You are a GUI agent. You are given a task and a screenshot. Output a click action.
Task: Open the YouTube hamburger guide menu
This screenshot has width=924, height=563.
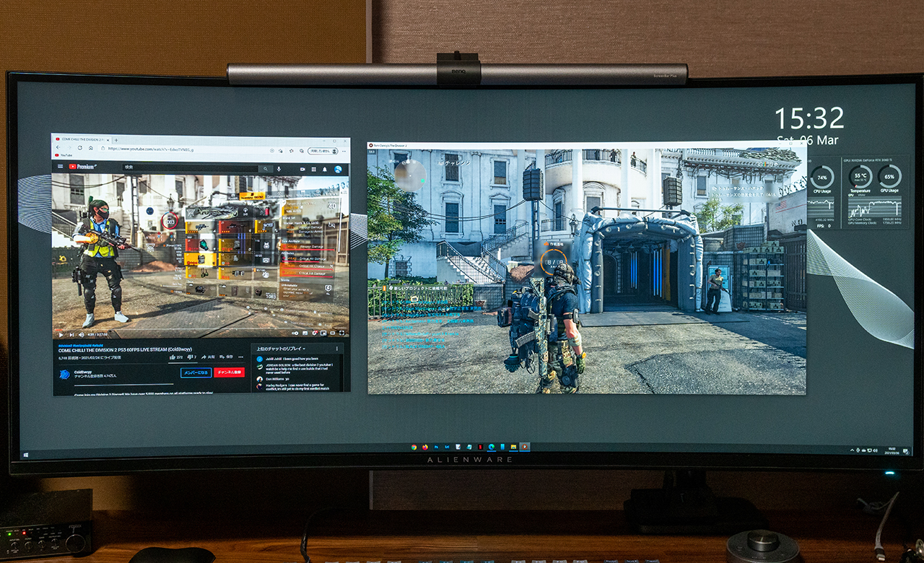[x=60, y=166]
